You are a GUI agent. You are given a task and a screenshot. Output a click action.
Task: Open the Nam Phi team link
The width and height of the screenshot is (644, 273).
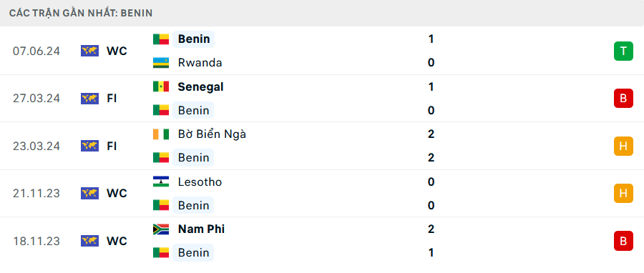point(201,229)
